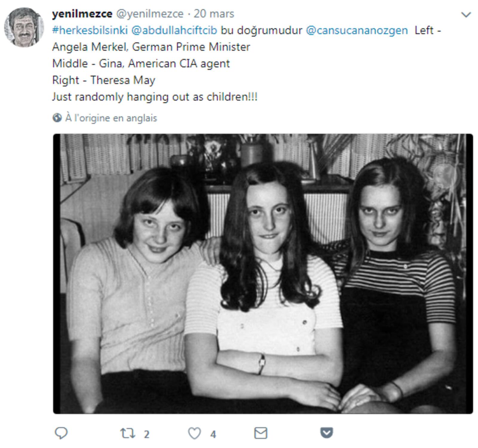
Task: Save tweet with the Pocket icon
Action: (327, 433)
